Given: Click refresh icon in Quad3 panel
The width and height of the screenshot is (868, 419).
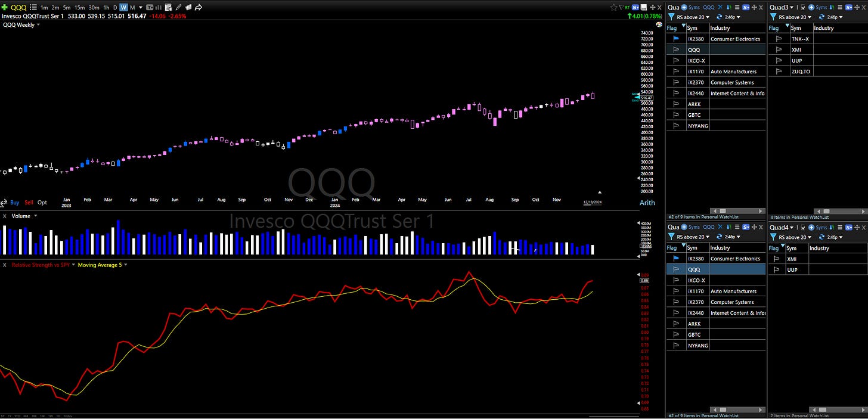Looking at the screenshot, I should click(x=821, y=17).
